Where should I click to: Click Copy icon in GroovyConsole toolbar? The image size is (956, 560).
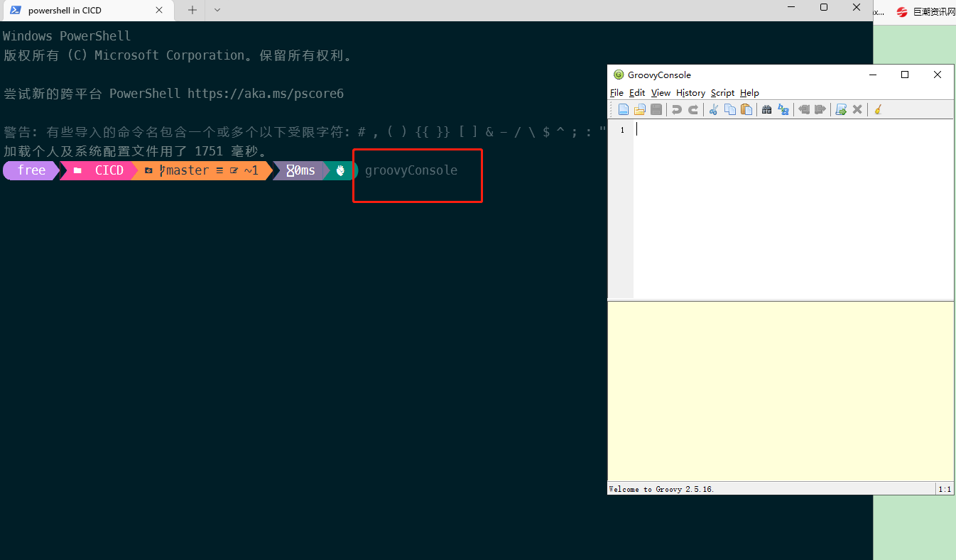730,109
